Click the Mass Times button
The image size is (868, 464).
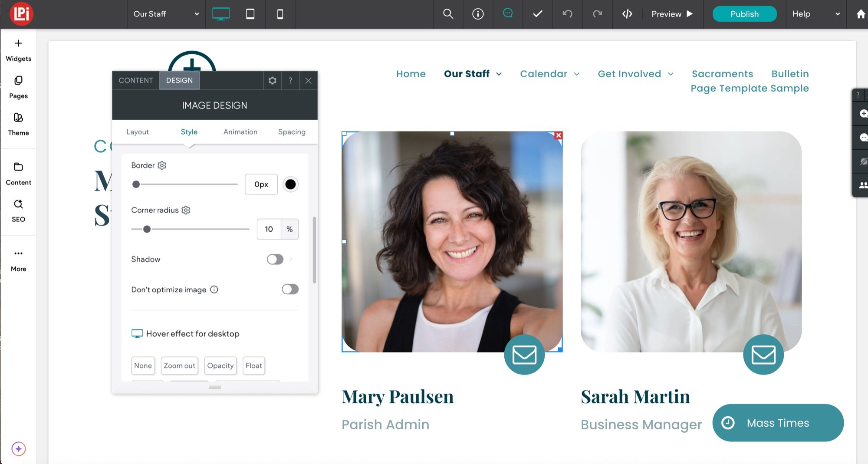(x=778, y=423)
